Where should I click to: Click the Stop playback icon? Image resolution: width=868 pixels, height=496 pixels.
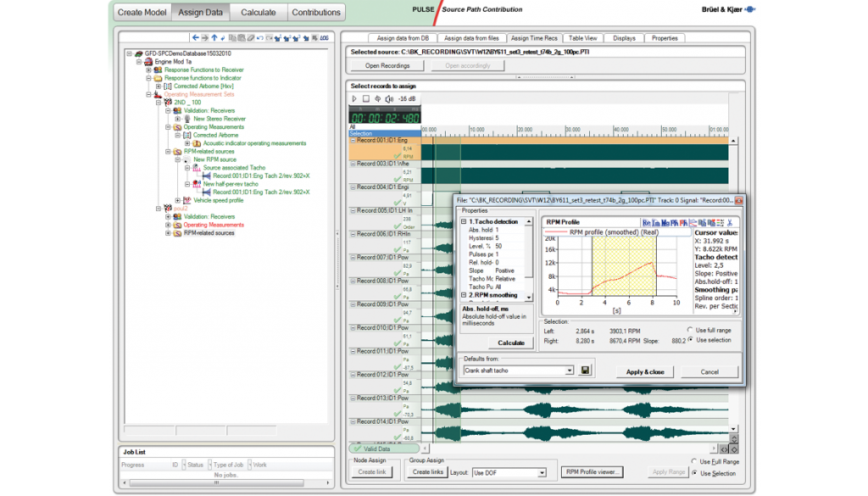366,98
